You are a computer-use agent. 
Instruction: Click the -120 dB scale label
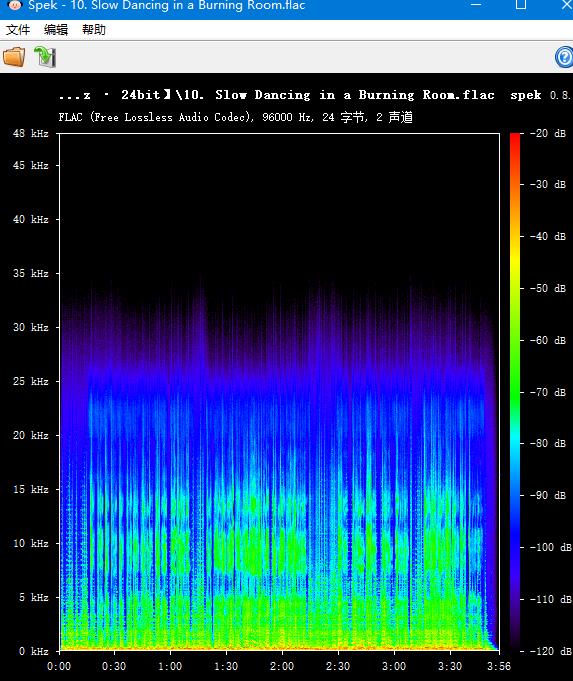(x=550, y=651)
